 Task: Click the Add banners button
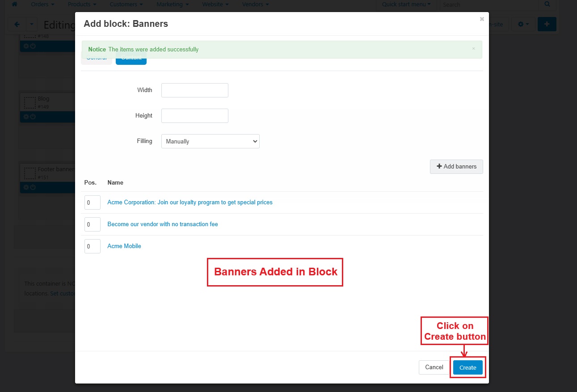click(456, 166)
